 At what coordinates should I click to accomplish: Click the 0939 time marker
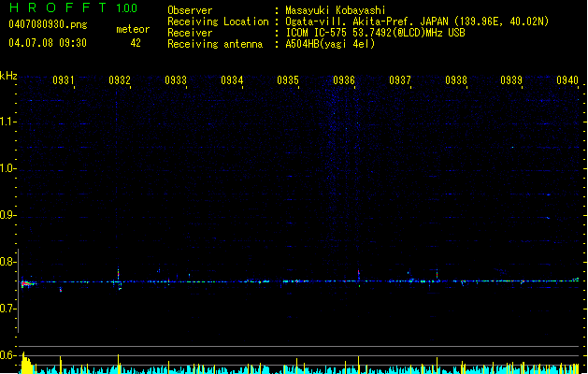[511, 80]
